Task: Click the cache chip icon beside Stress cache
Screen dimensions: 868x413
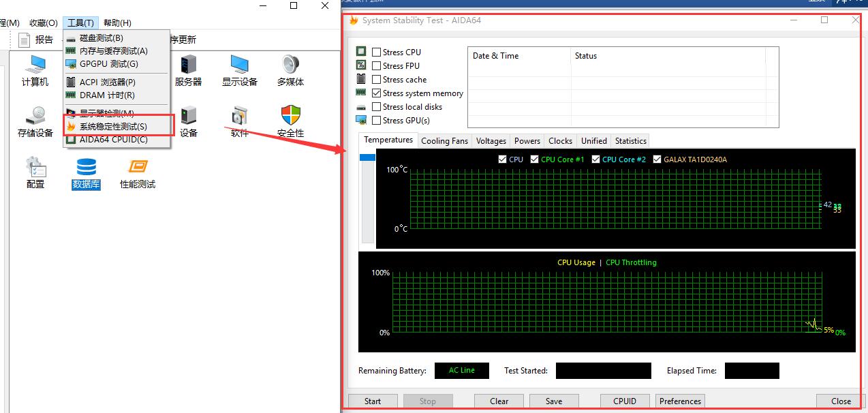Action: [361, 79]
